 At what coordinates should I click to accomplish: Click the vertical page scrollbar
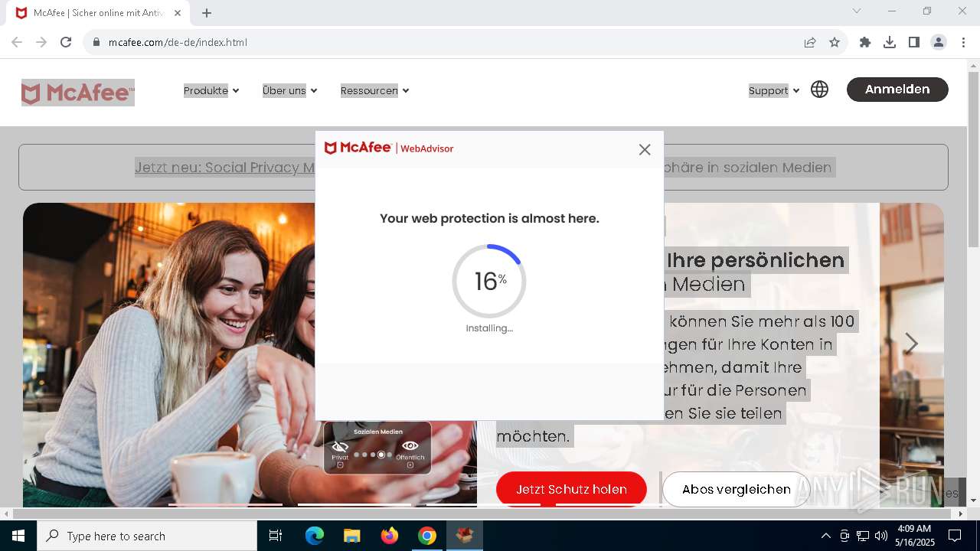pyautogui.click(x=973, y=159)
